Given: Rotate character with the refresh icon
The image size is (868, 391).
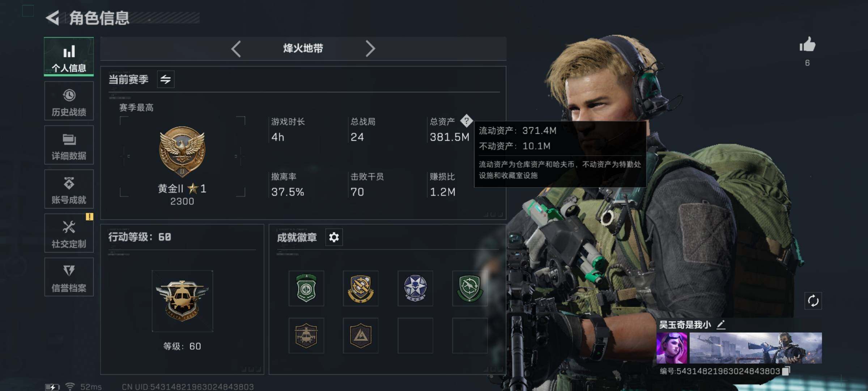Looking at the screenshot, I should click(x=813, y=301).
